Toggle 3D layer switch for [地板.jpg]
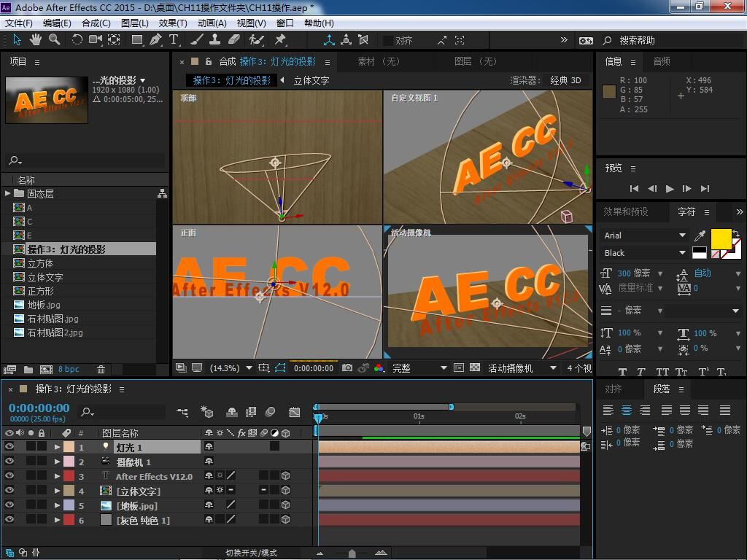The image size is (747, 560). 285,505
